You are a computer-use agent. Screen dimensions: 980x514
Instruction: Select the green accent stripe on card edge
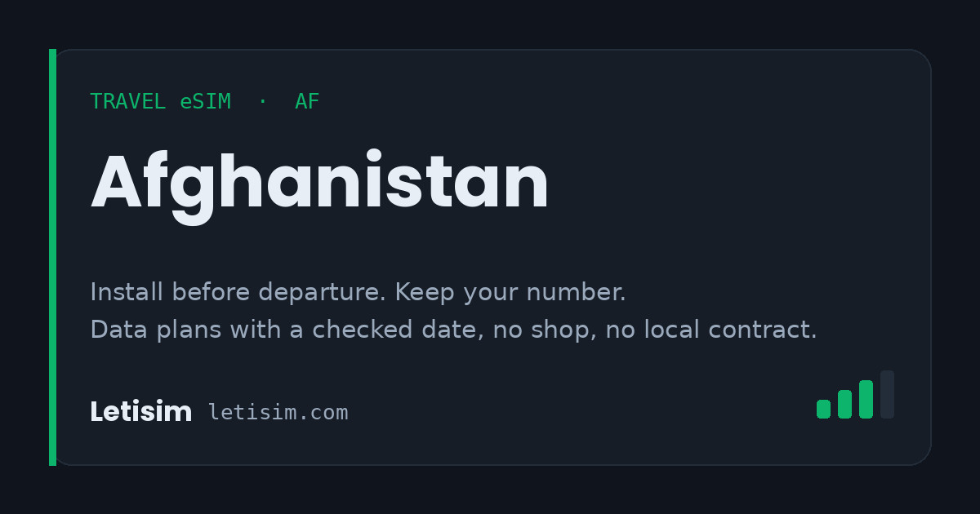click(x=52, y=257)
